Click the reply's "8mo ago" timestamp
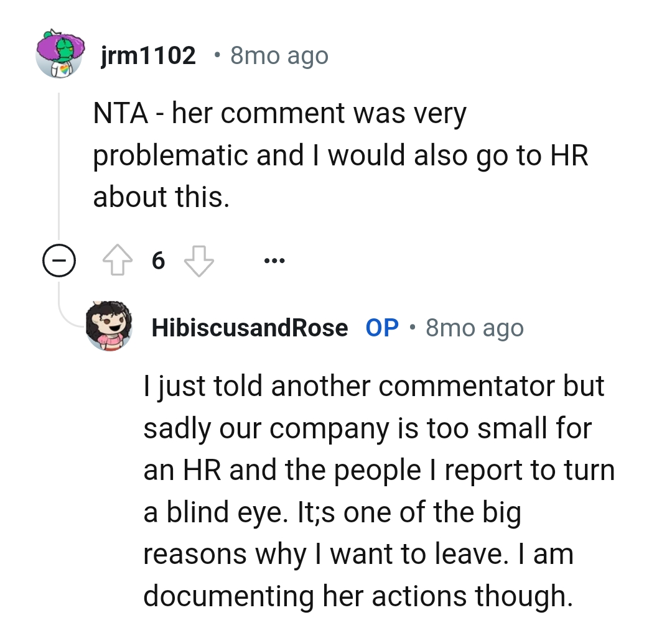The height and width of the screenshot is (628, 672). pyautogui.click(x=474, y=328)
